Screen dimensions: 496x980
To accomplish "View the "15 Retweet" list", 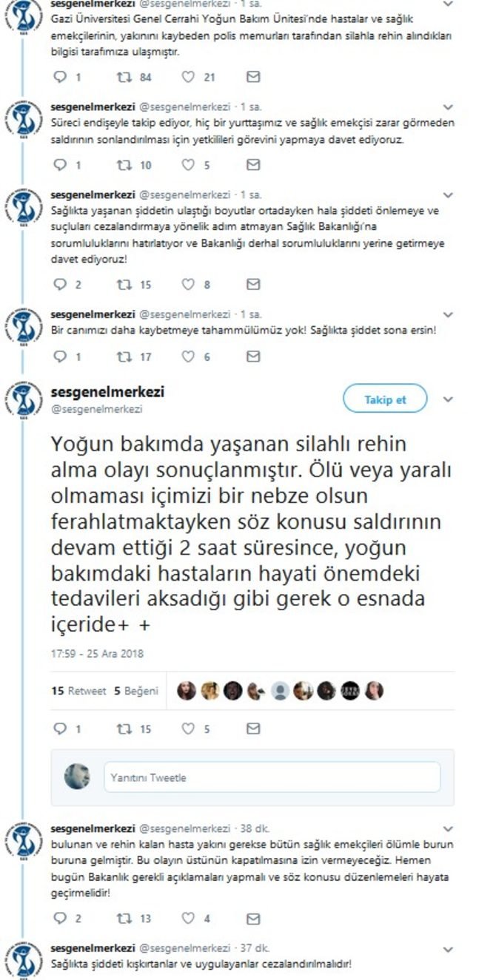I will 78,691.
